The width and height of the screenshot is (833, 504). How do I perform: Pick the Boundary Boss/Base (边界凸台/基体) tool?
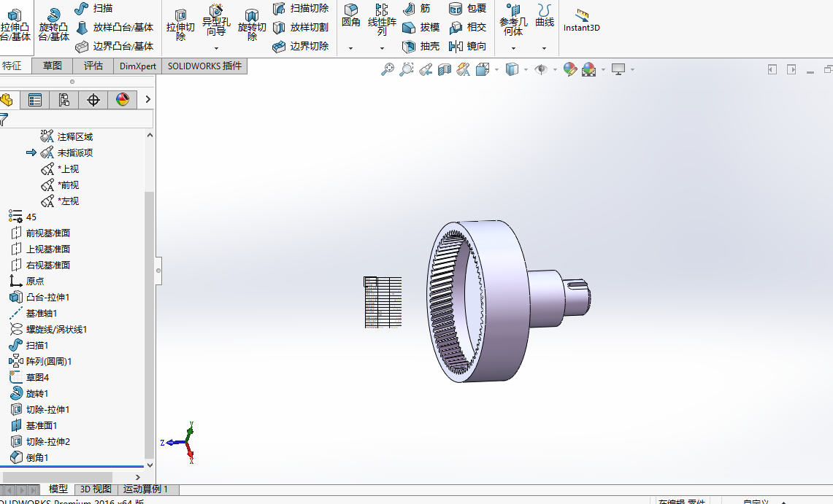coord(114,46)
